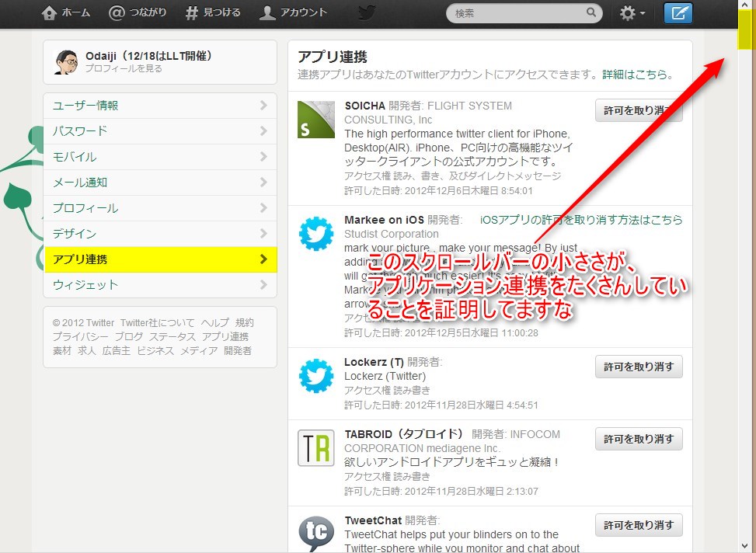The width and height of the screenshot is (756, 553).
Task: Click the scrollbar up arrow
Action: coord(745,5)
